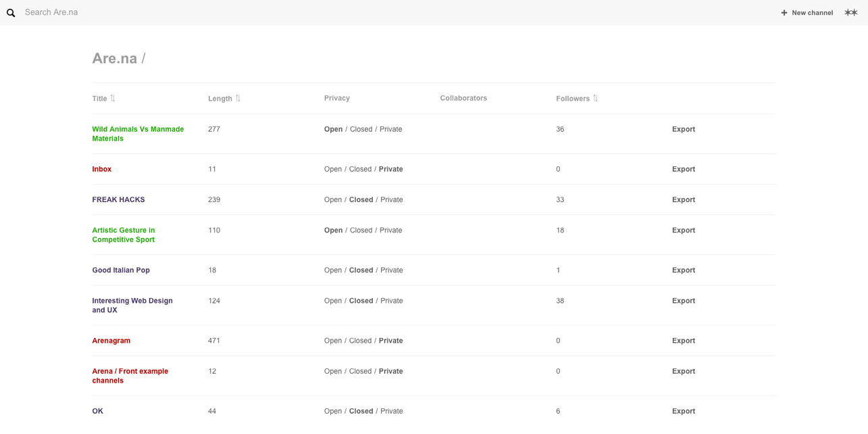
Task: Open the OK channel
Action: 97,411
